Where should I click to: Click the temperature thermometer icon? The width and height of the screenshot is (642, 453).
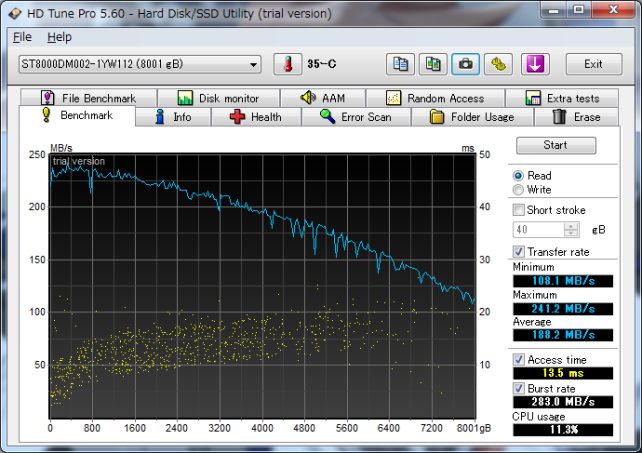(287, 64)
